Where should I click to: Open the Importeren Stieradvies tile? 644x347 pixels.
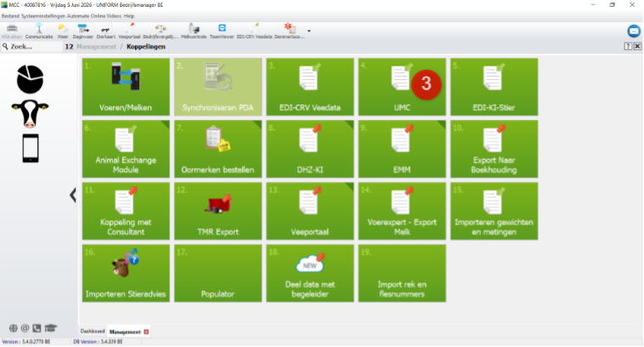pyautogui.click(x=126, y=273)
